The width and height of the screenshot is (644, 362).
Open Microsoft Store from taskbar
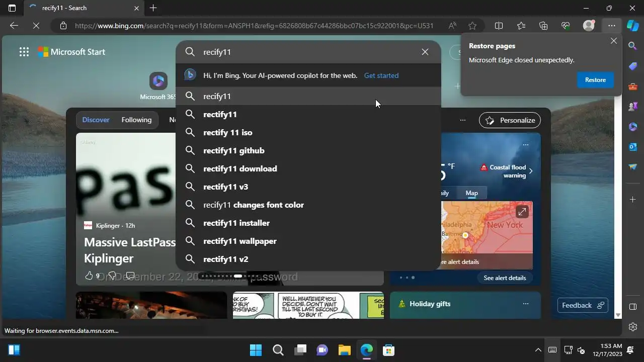pyautogui.click(x=388, y=350)
